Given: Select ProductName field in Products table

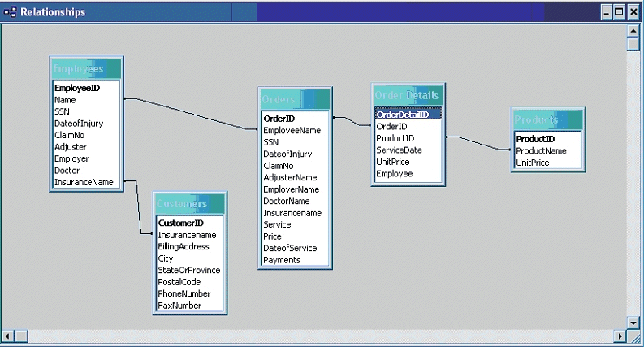Looking at the screenshot, I should (x=548, y=151).
